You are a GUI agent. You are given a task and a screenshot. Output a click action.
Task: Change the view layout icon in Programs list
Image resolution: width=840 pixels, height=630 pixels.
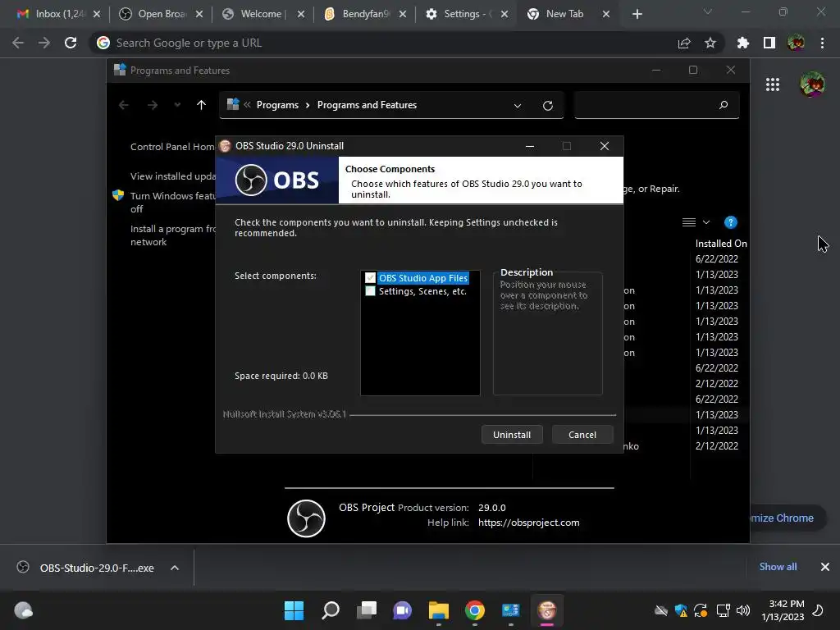[689, 222]
